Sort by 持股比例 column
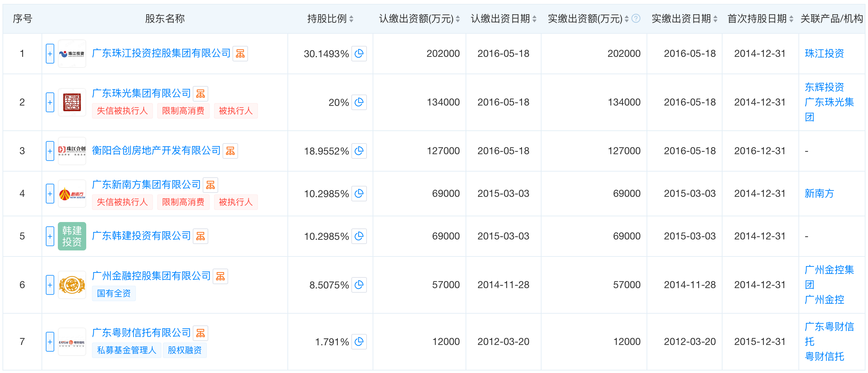Image resolution: width=868 pixels, height=373 pixels. (351, 19)
